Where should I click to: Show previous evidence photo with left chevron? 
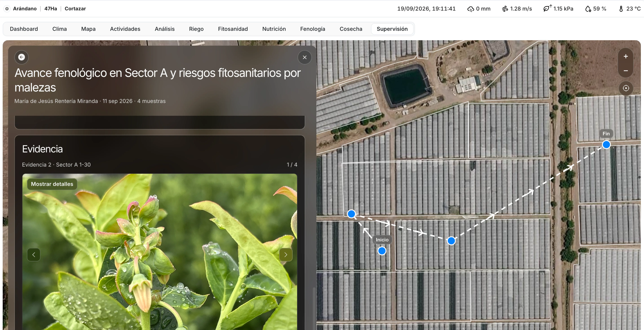tap(34, 255)
